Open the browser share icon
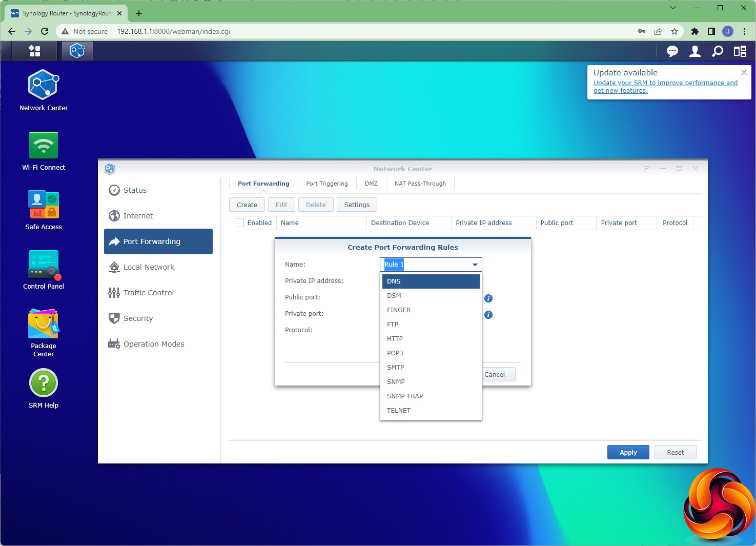Screen dimensions: 756x546 click(x=658, y=31)
